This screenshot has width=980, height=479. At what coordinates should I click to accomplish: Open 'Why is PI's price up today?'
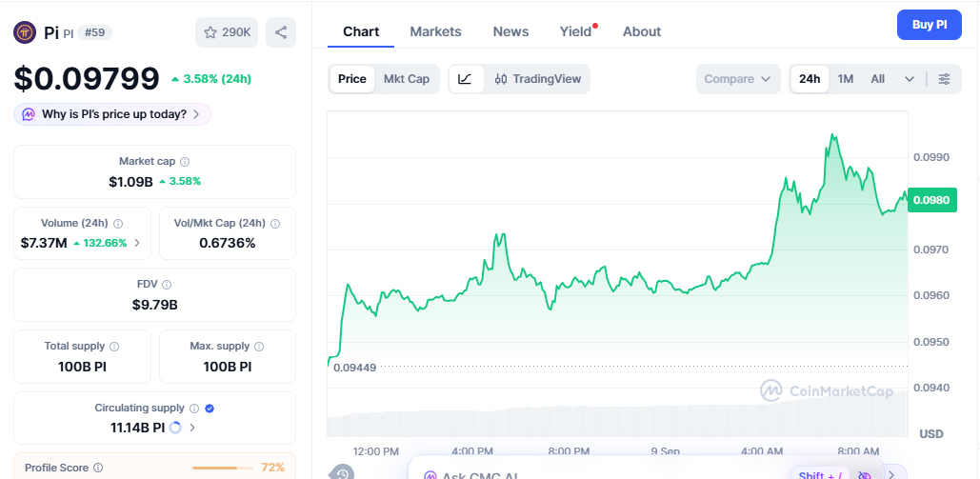pyautogui.click(x=112, y=114)
